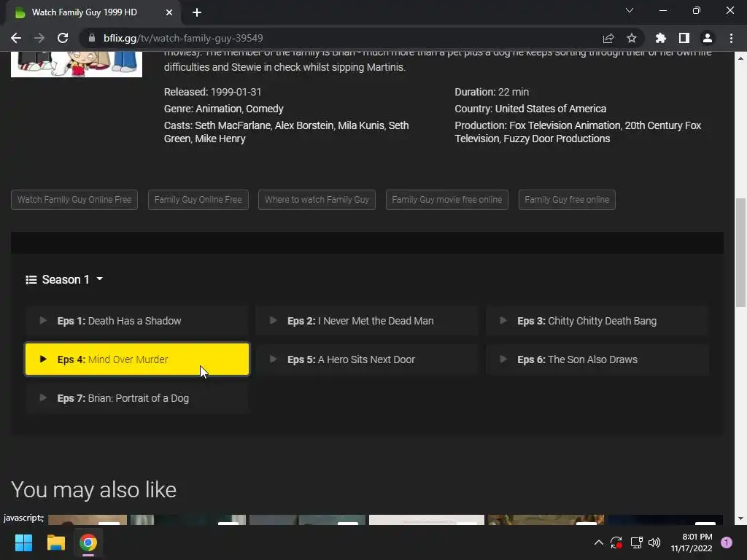Share this page via share icon
Viewport: 747px width, 560px height.
pos(608,38)
